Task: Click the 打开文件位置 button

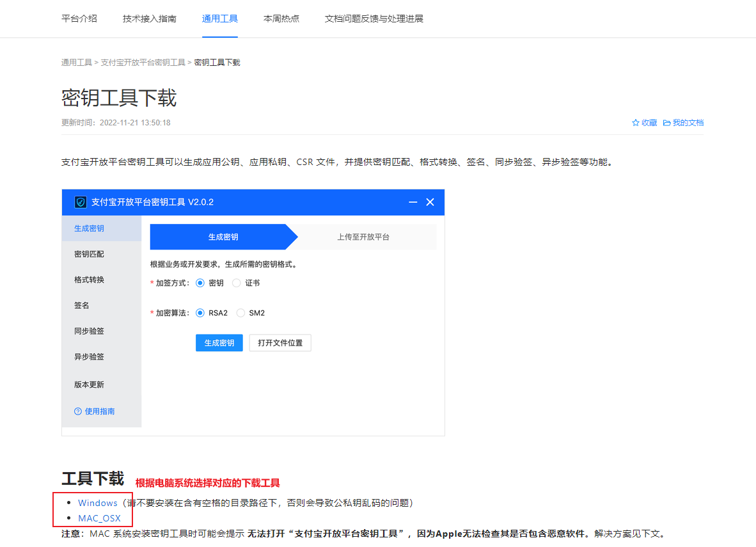Action: (280, 343)
